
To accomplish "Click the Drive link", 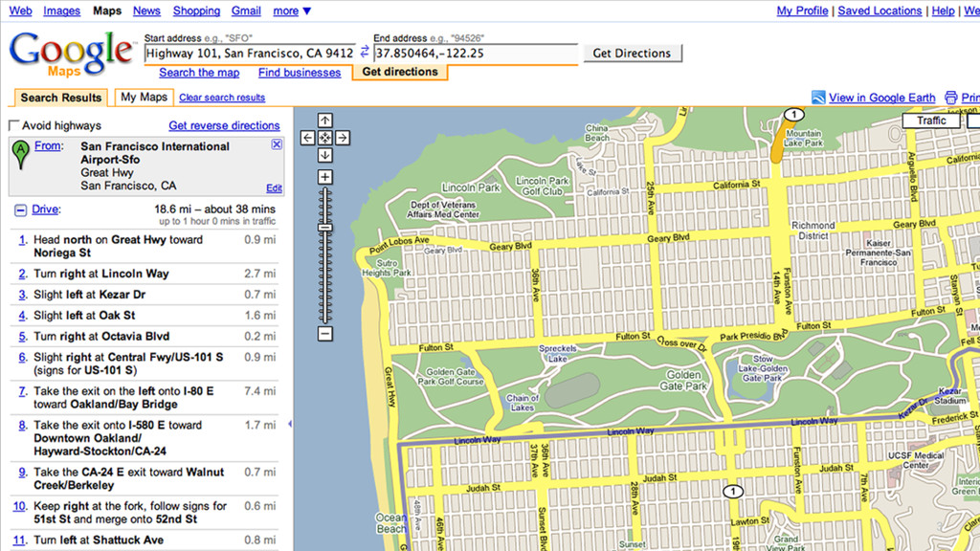I will pos(45,209).
